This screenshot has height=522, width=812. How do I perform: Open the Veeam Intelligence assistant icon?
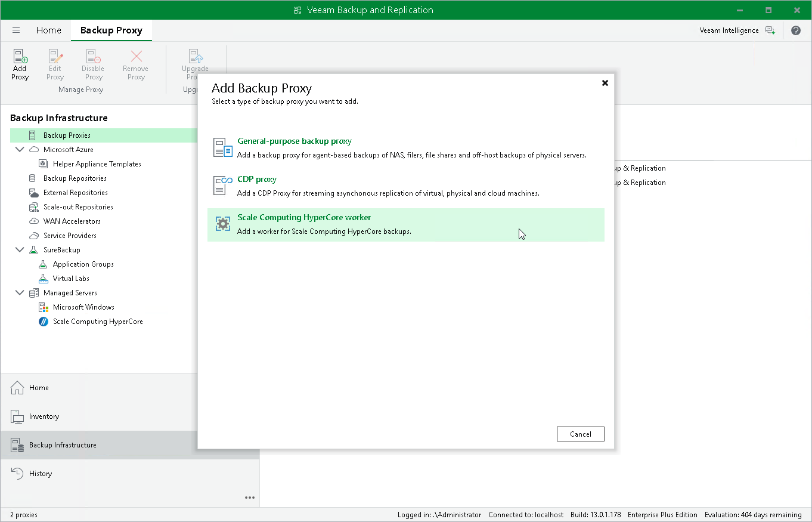click(770, 30)
